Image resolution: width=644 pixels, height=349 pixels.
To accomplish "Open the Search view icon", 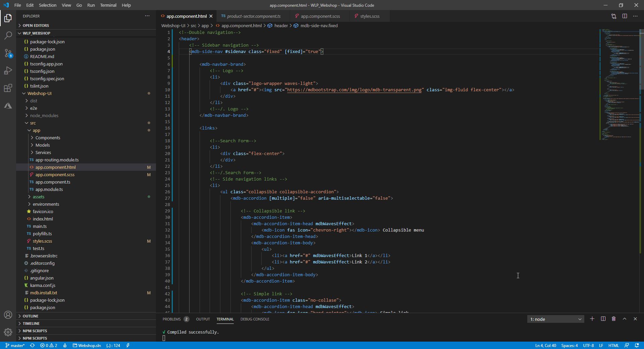I will click(8, 35).
